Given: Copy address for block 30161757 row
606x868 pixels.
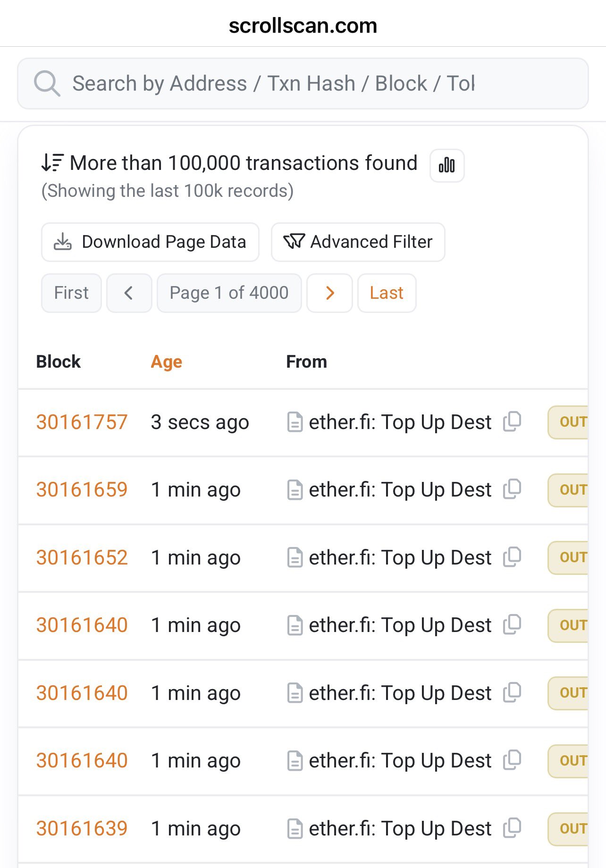Looking at the screenshot, I should click(512, 421).
